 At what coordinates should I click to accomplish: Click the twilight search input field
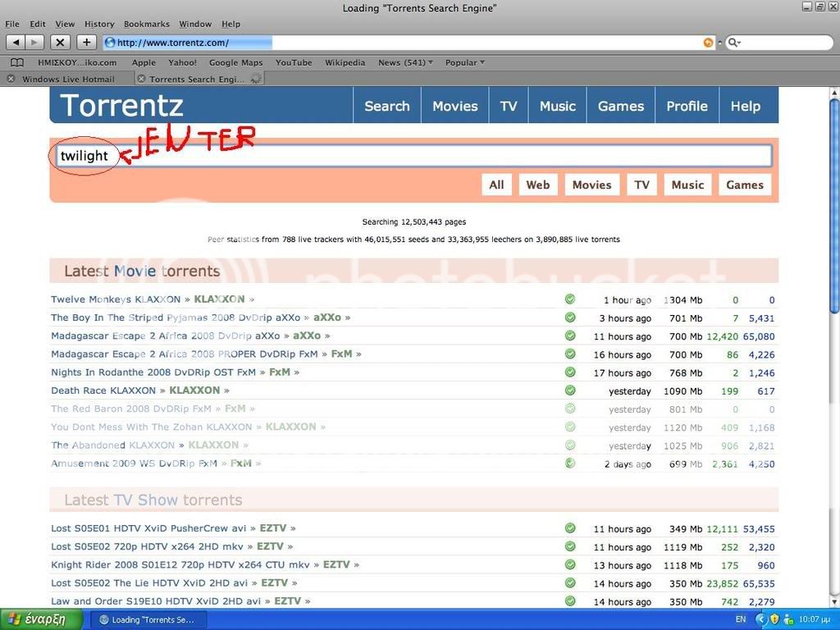click(443, 156)
